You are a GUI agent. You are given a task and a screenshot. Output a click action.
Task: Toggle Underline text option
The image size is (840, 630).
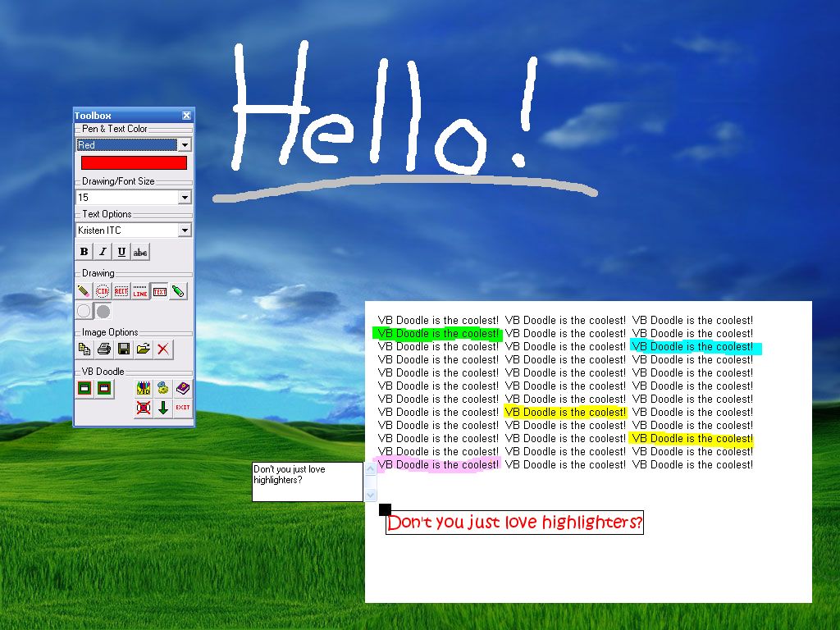pyautogui.click(x=121, y=252)
